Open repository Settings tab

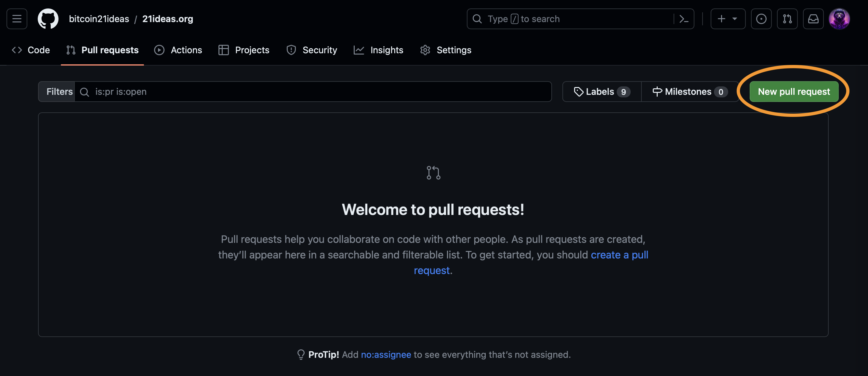click(446, 50)
